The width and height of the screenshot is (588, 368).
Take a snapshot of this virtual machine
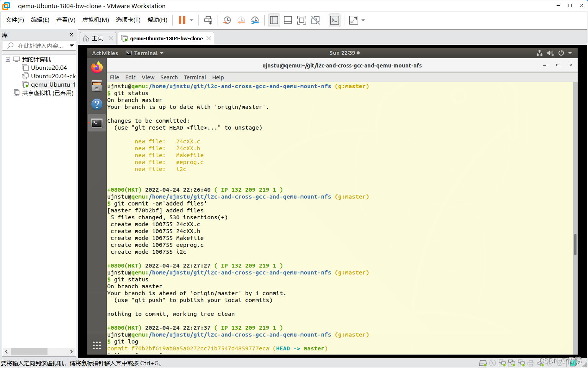tap(227, 20)
